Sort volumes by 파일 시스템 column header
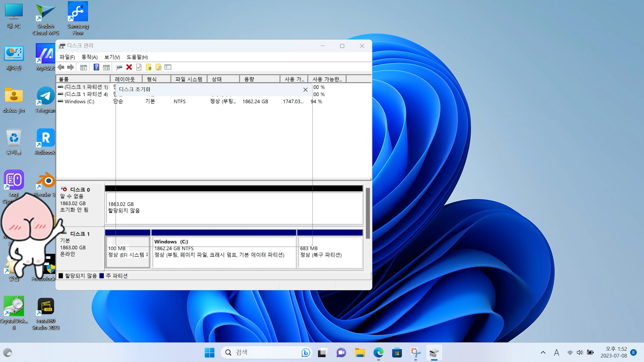Viewport: 644px width, 362px height. [189, 79]
